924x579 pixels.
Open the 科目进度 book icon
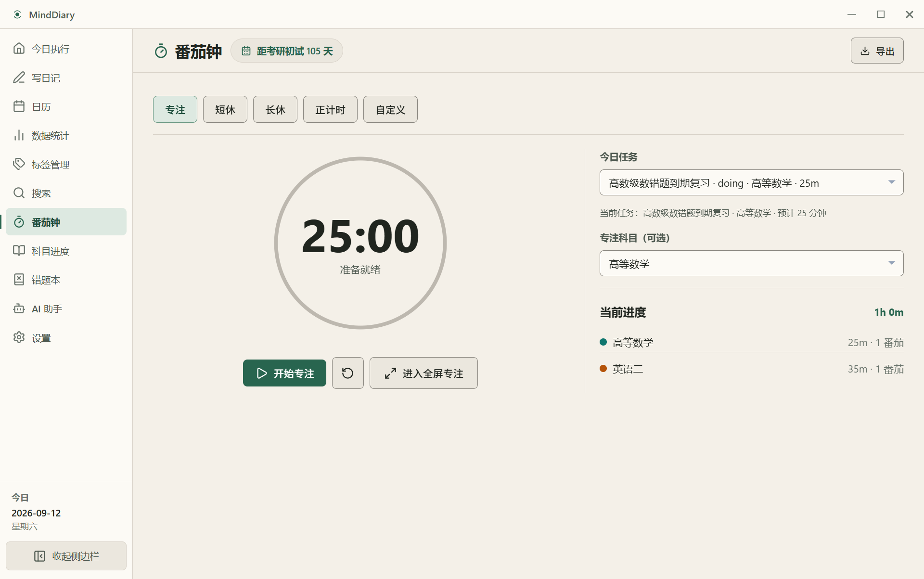click(19, 251)
